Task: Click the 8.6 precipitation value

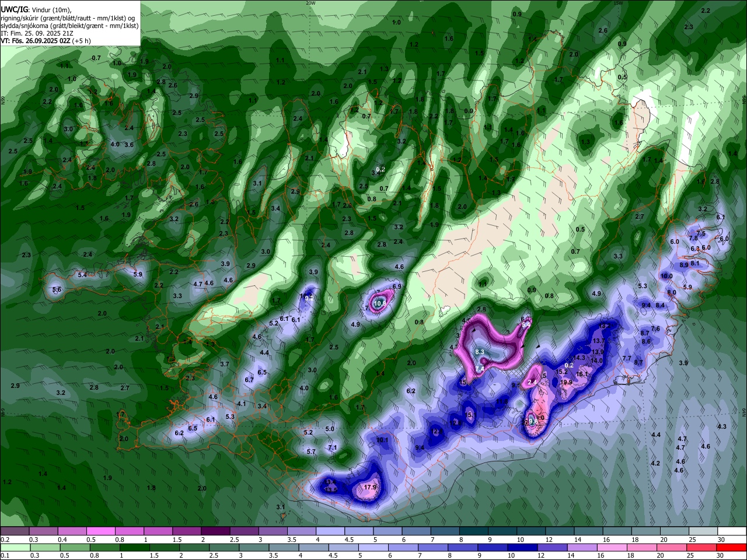Action: coord(646,341)
